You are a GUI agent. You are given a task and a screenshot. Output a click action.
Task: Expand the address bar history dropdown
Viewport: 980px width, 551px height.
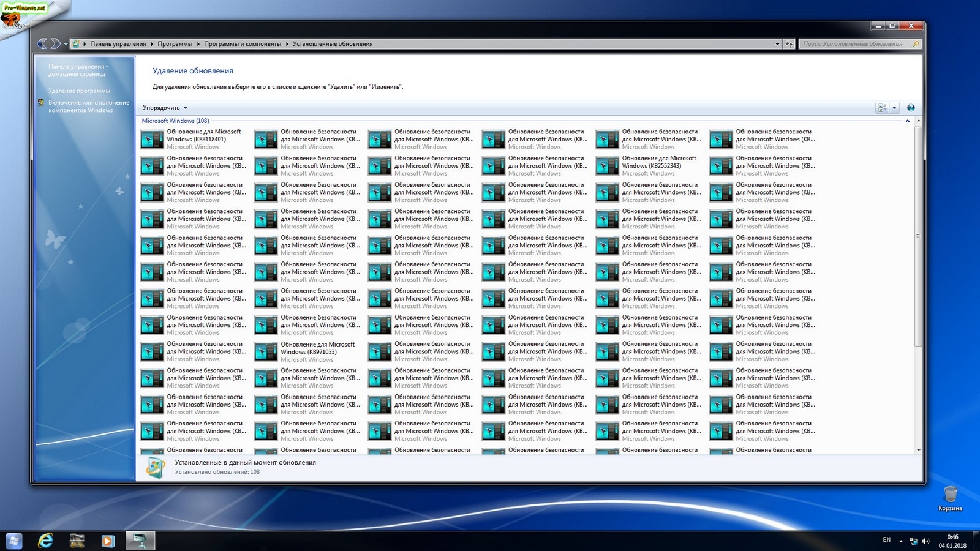click(777, 44)
